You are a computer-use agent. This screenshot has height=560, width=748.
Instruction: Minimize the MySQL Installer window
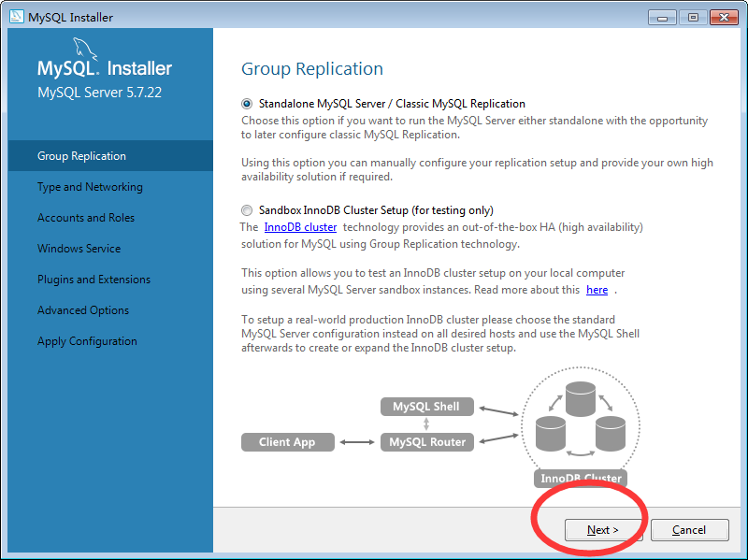tap(662, 18)
